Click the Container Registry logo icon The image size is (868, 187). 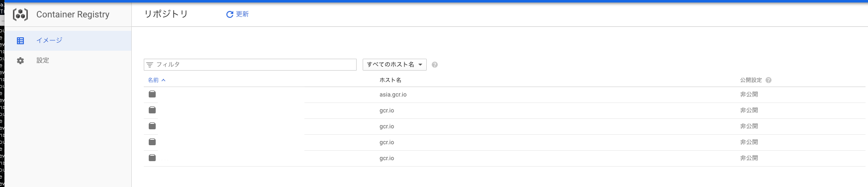click(x=20, y=14)
